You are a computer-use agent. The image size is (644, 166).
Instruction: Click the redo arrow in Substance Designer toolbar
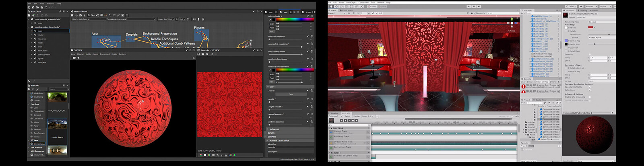(52, 7)
